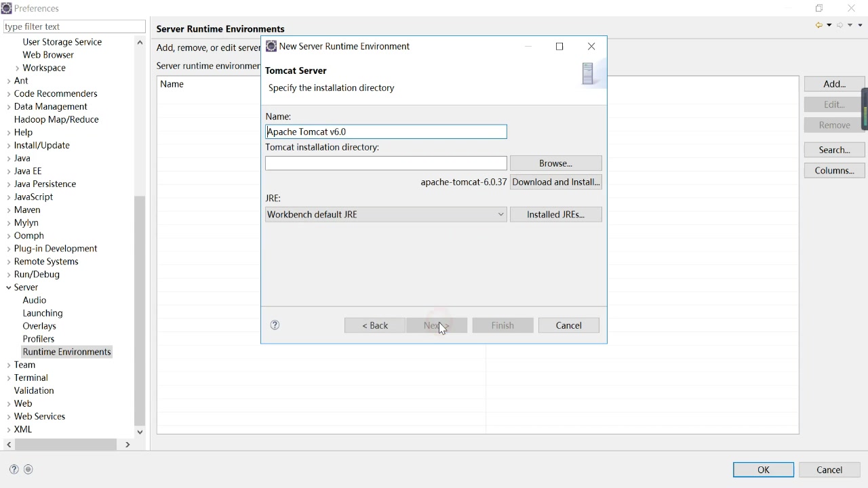Cancel the New Server Runtime Environment dialog
Screen dimensions: 868x488
[x=568, y=325]
